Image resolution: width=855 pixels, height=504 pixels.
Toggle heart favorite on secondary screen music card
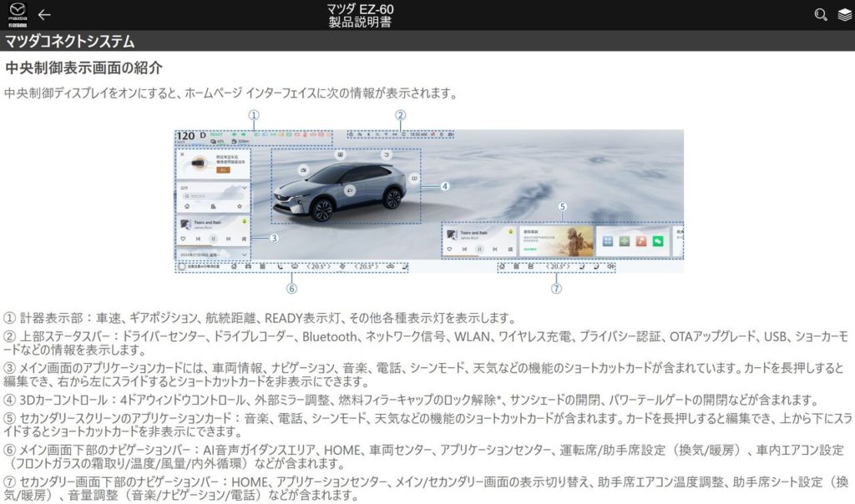(449, 249)
